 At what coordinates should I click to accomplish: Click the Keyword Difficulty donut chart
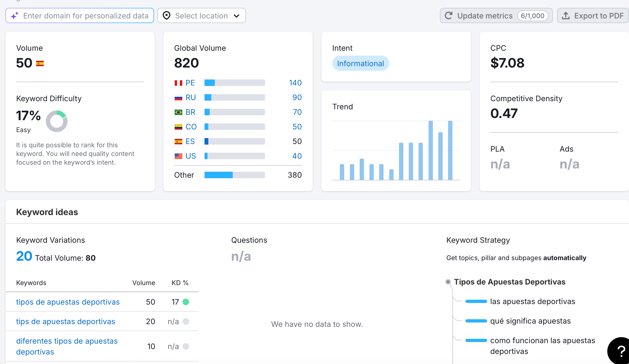pyautogui.click(x=57, y=121)
